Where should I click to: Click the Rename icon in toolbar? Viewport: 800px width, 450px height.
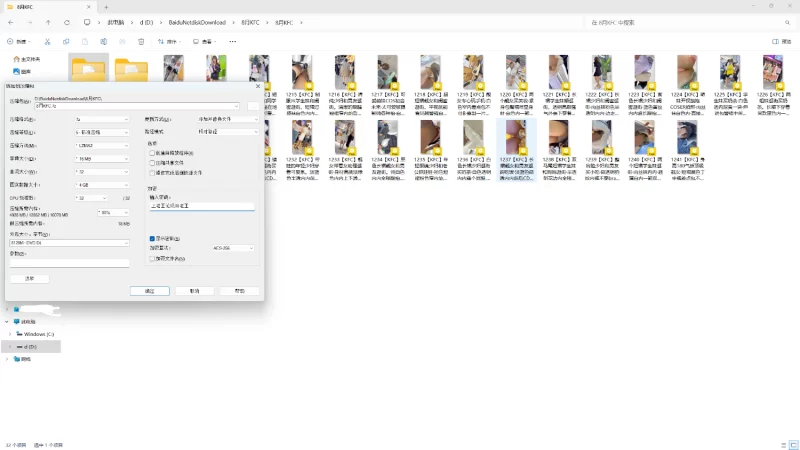coord(104,41)
